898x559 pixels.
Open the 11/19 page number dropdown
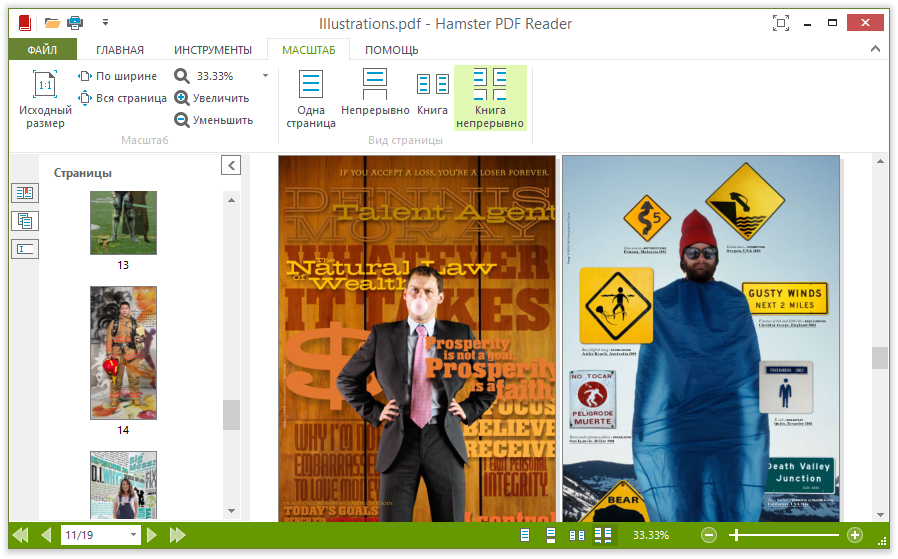tap(133, 535)
